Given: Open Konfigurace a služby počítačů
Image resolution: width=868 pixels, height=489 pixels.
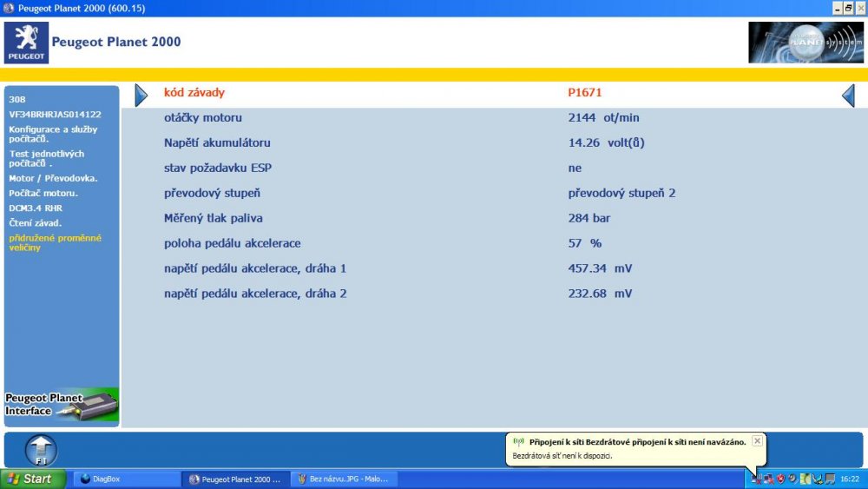Looking at the screenshot, I should (x=53, y=134).
